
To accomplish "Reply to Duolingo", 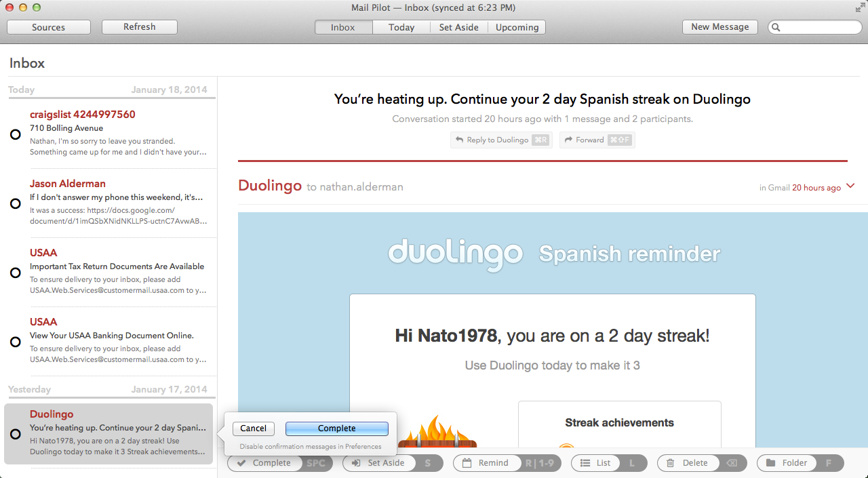I will [x=502, y=140].
